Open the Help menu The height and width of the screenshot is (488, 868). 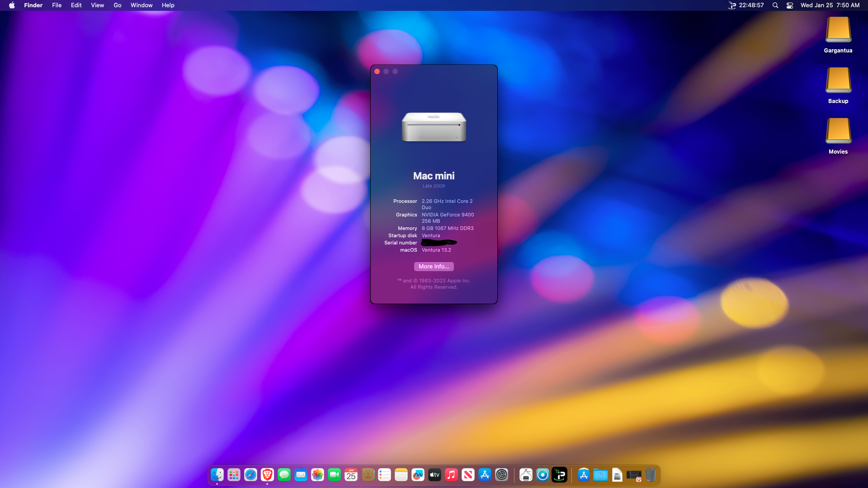pos(168,5)
